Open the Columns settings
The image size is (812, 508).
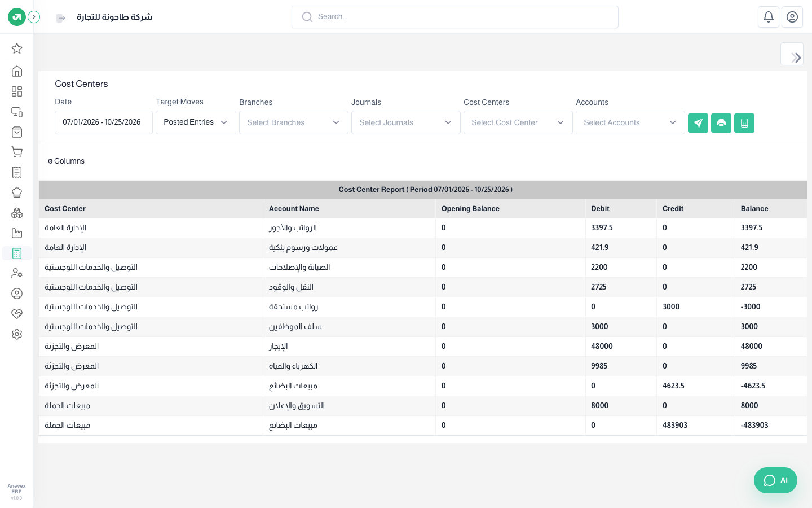pos(66,161)
